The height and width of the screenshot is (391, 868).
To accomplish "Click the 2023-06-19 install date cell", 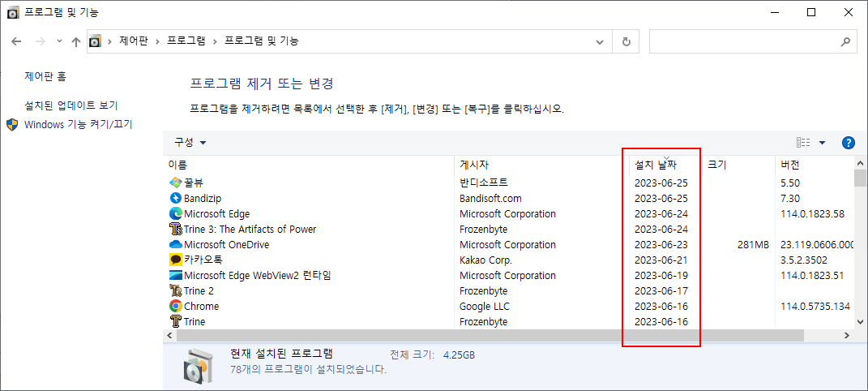I will pos(661,275).
